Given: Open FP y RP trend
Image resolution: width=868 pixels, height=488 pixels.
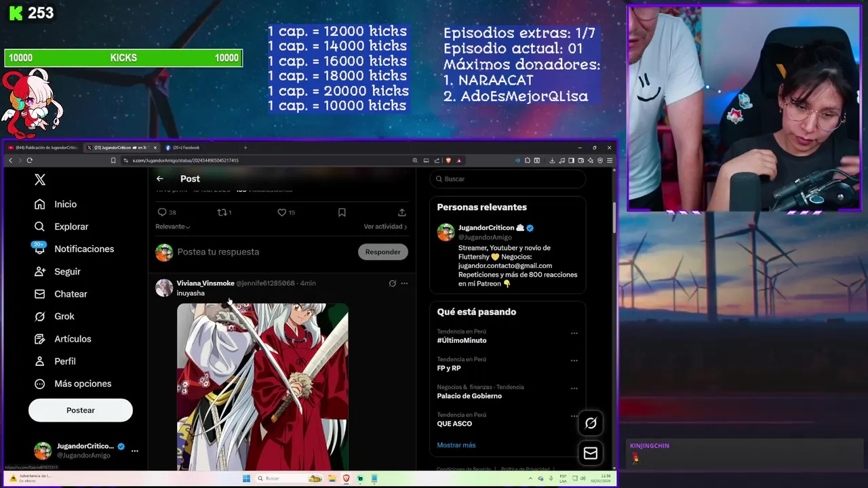Looking at the screenshot, I should (449, 368).
